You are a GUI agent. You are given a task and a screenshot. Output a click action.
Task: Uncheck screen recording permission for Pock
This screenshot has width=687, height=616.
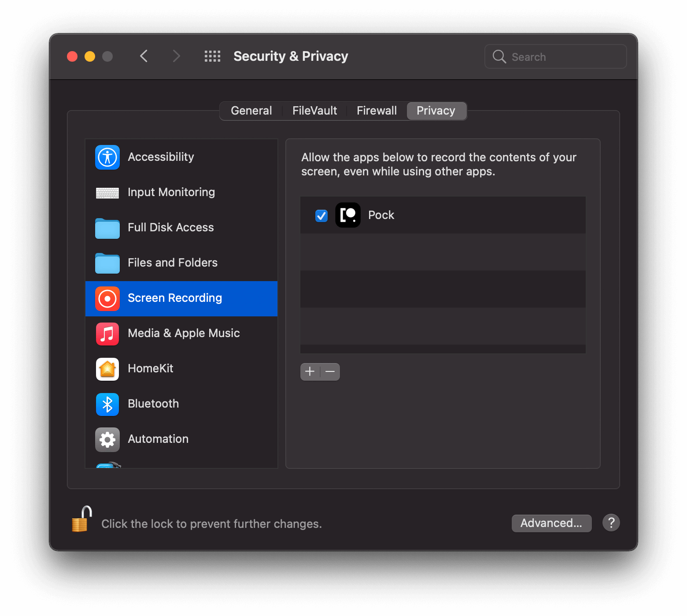click(321, 215)
